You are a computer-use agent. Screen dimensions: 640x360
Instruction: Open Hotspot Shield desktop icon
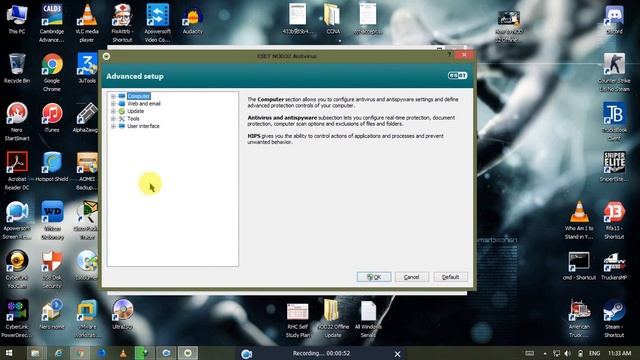click(52, 167)
